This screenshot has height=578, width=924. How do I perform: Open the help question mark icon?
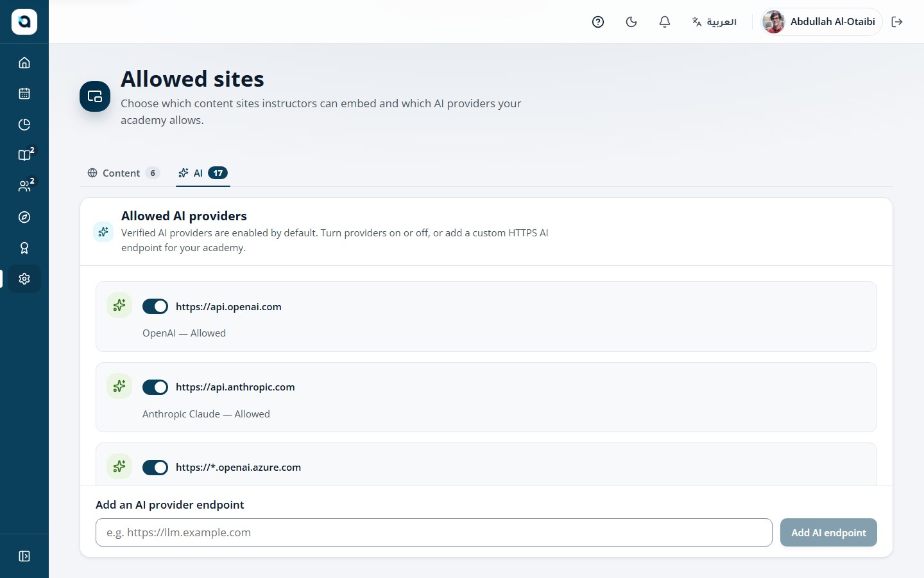(x=598, y=22)
